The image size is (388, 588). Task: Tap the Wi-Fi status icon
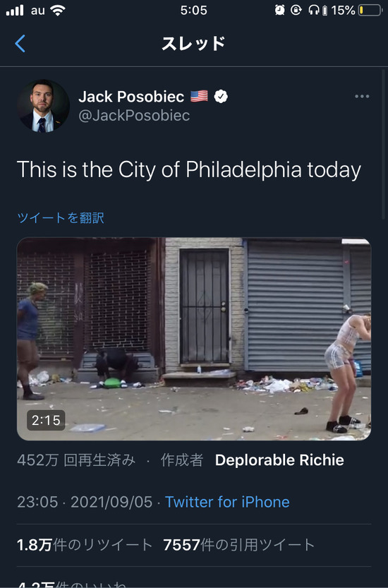click(57, 10)
